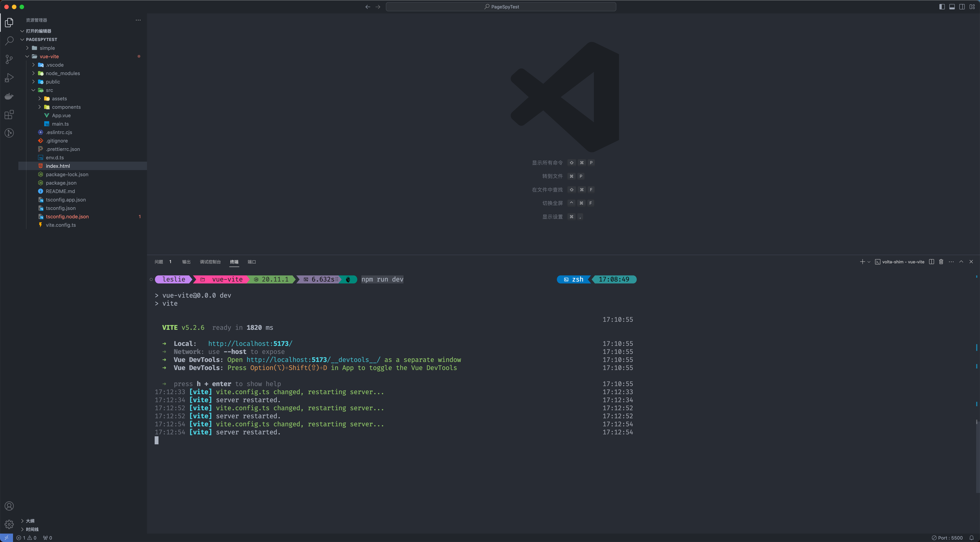980x542 pixels.
Task: Create a new terminal with plus icon
Action: (x=862, y=262)
